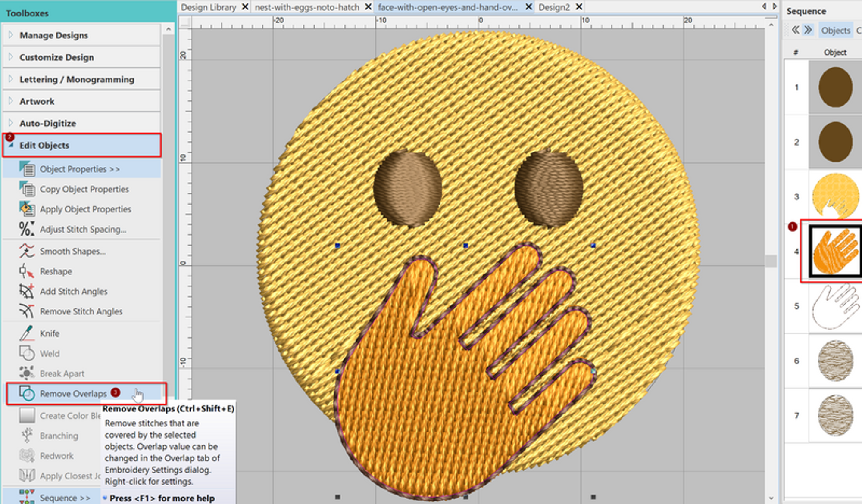Click the Weld tool icon
862x504 pixels.
(x=27, y=353)
